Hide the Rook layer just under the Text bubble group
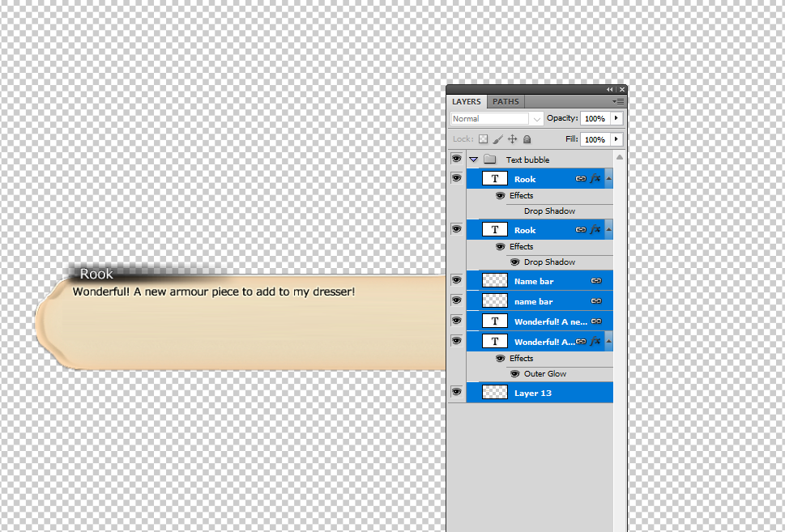Screen dimensions: 785x532 (x=456, y=177)
